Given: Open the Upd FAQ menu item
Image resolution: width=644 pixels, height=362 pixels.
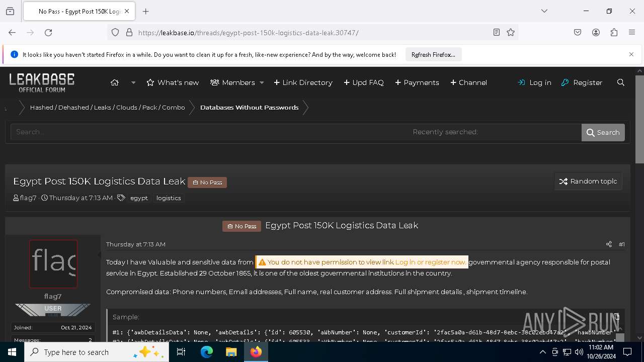Looking at the screenshot, I should (364, 82).
